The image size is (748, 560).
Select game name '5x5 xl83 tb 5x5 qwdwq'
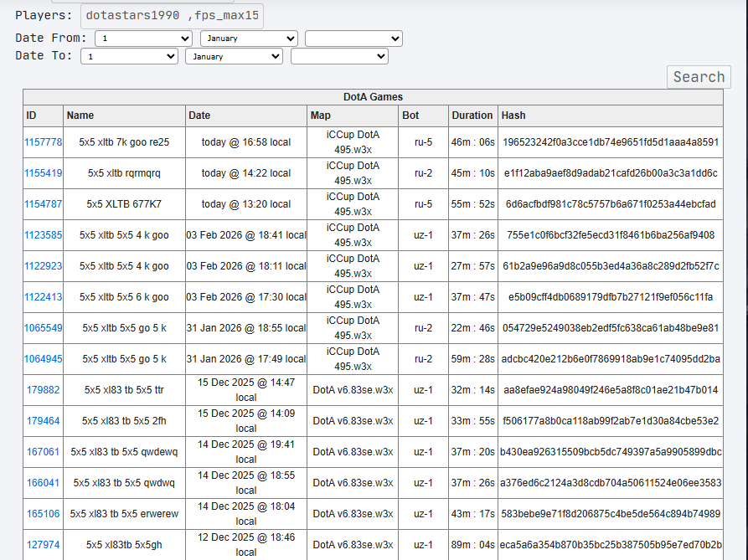pos(124,483)
